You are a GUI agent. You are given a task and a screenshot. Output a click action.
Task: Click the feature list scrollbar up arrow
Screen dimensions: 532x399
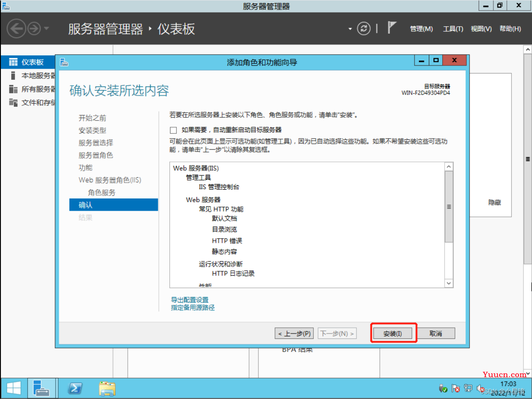[449, 167]
